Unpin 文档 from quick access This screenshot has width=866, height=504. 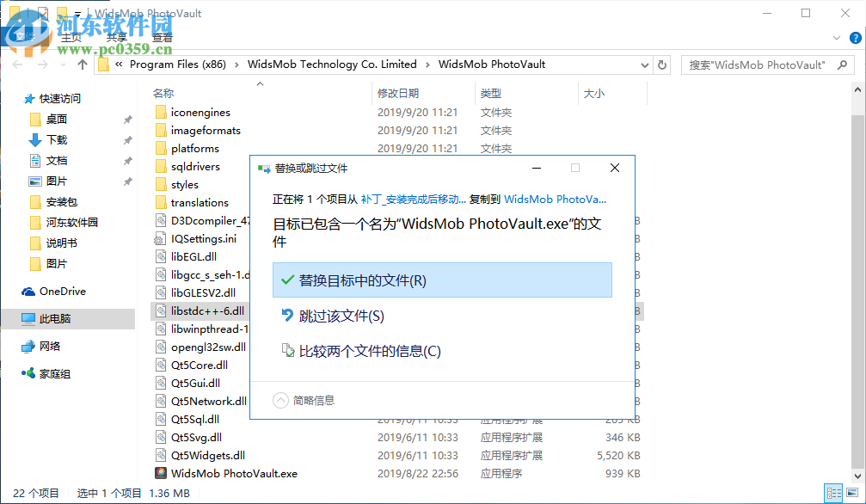pyautogui.click(x=127, y=159)
